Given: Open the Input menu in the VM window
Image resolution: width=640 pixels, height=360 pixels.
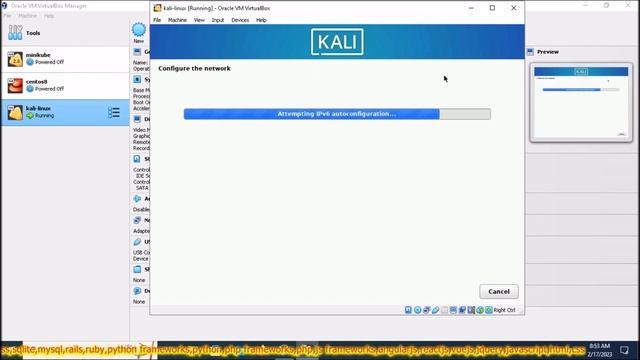Looking at the screenshot, I should tap(218, 20).
